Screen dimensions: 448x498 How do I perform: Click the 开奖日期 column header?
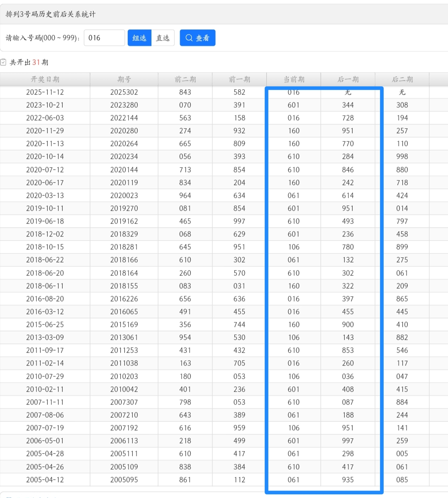(x=45, y=79)
